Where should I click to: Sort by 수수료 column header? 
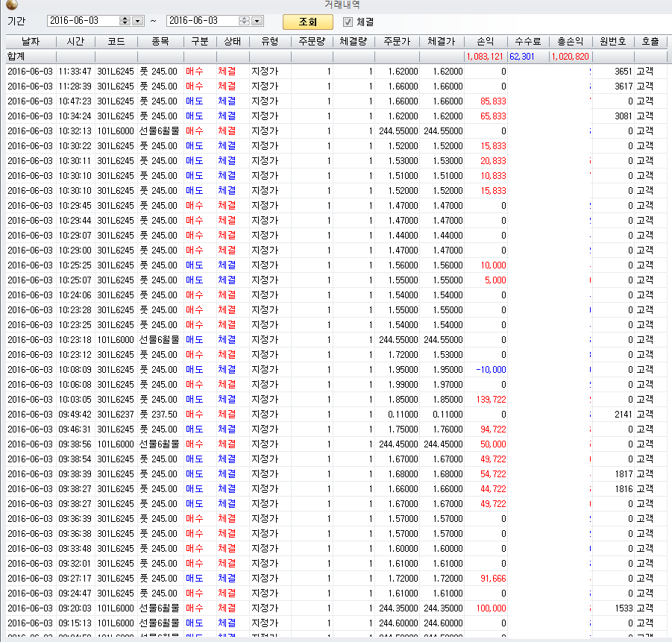pyautogui.click(x=528, y=42)
